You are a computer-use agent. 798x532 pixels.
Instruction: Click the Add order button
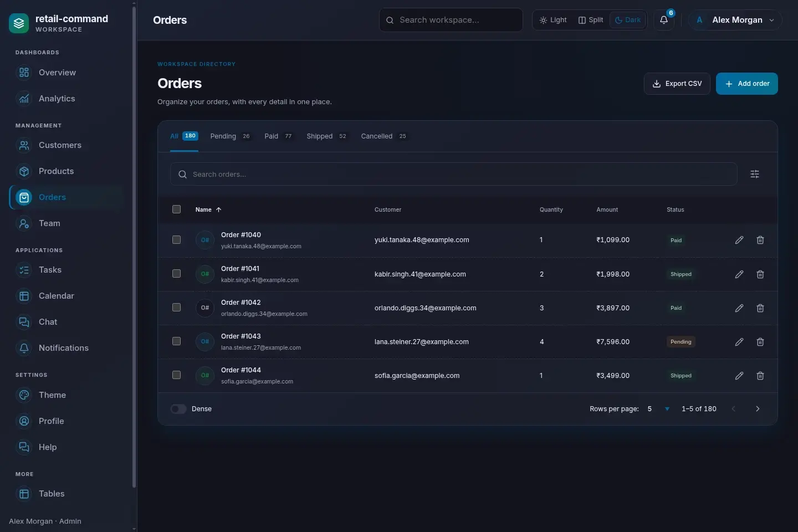pyautogui.click(x=747, y=84)
